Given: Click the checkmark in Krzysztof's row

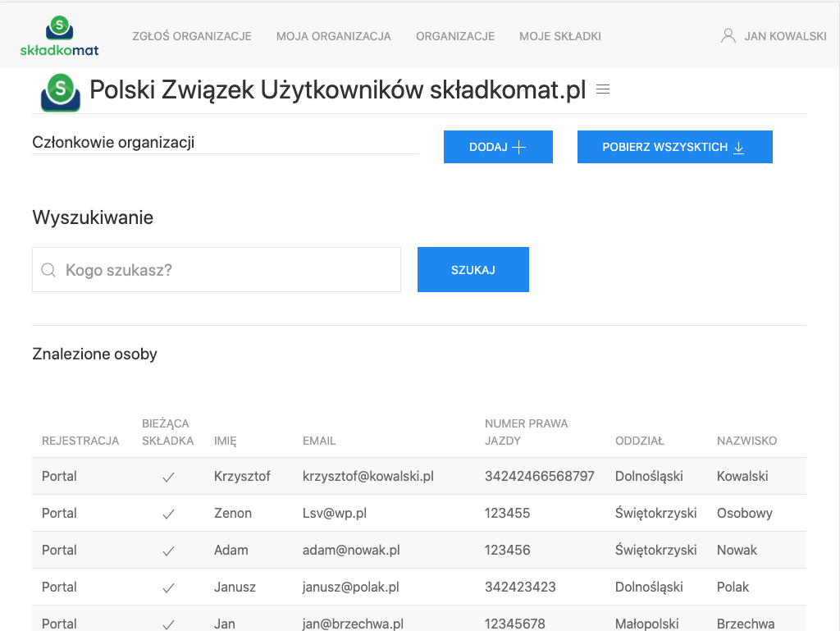Looking at the screenshot, I should 168,477.
